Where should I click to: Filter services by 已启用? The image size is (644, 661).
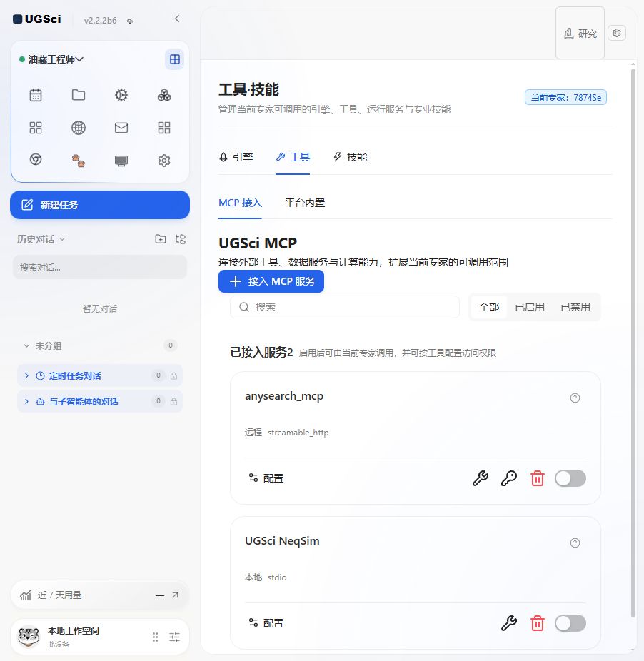click(x=530, y=307)
